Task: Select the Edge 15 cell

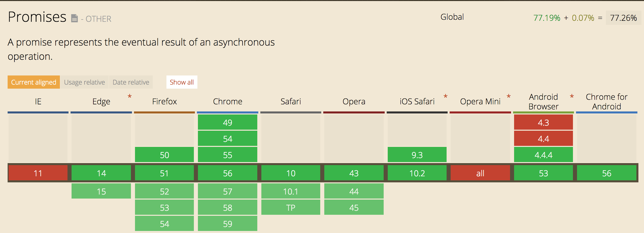Action: click(101, 191)
